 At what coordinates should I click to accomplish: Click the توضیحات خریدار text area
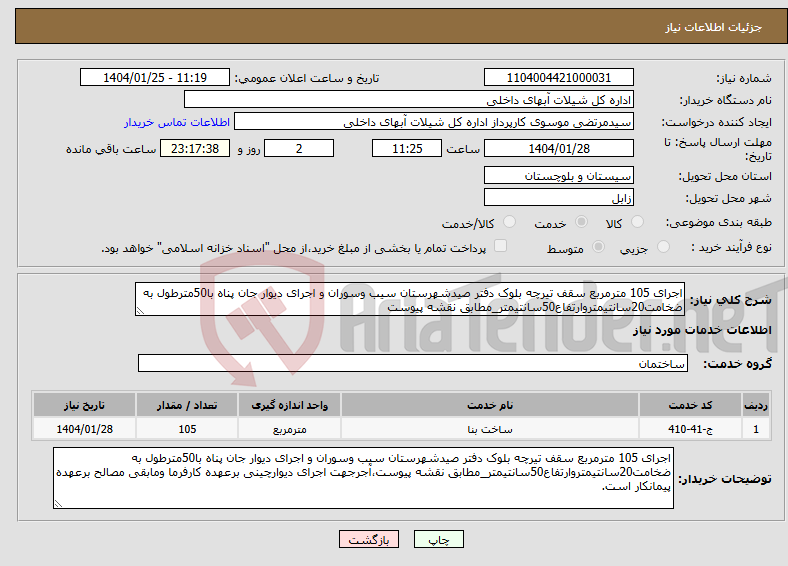coord(363,478)
